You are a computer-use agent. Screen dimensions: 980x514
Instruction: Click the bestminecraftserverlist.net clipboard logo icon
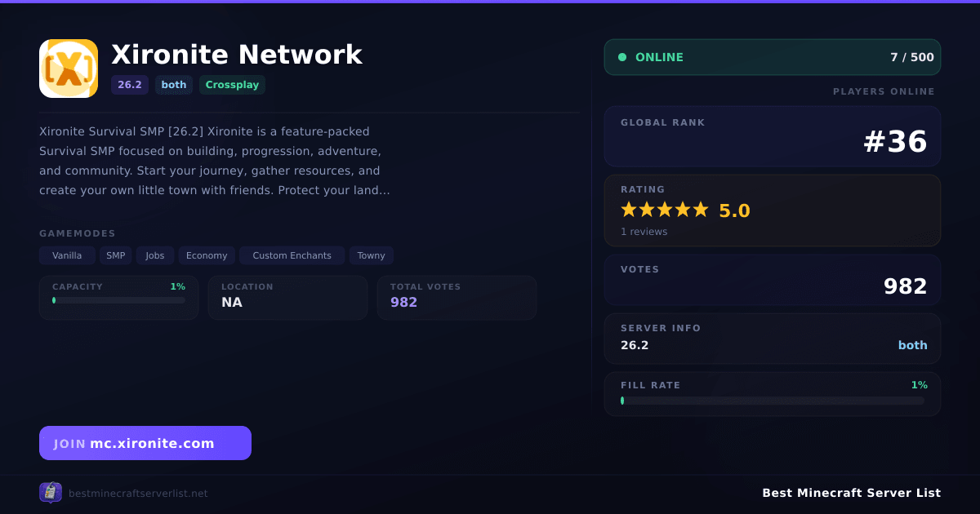pyautogui.click(x=51, y=492)
